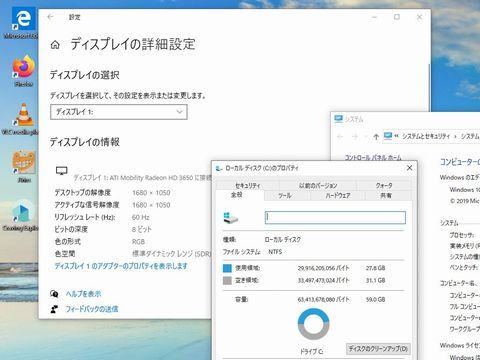The height and width of the screenshot is (360, 480).
Task: Open display 1 adapter properties link
Action: pyautogui.click(x=121, y=266)
